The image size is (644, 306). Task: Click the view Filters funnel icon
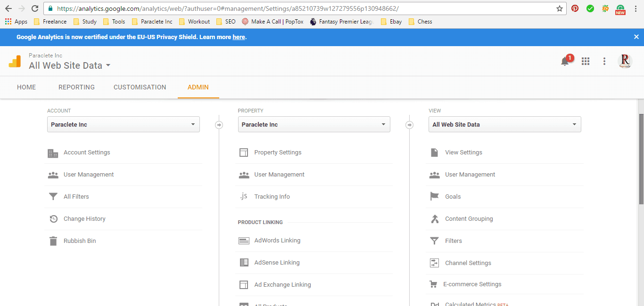434,241
